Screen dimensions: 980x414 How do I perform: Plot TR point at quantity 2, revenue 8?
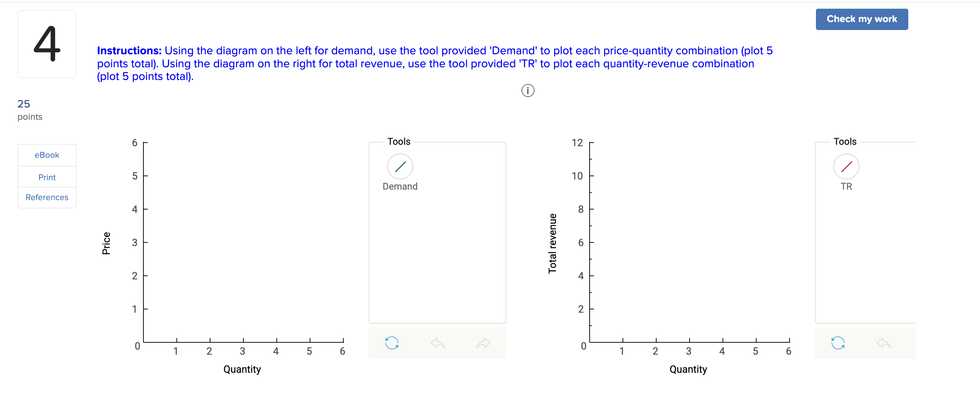pyautogui.click(x=656, y=209)
